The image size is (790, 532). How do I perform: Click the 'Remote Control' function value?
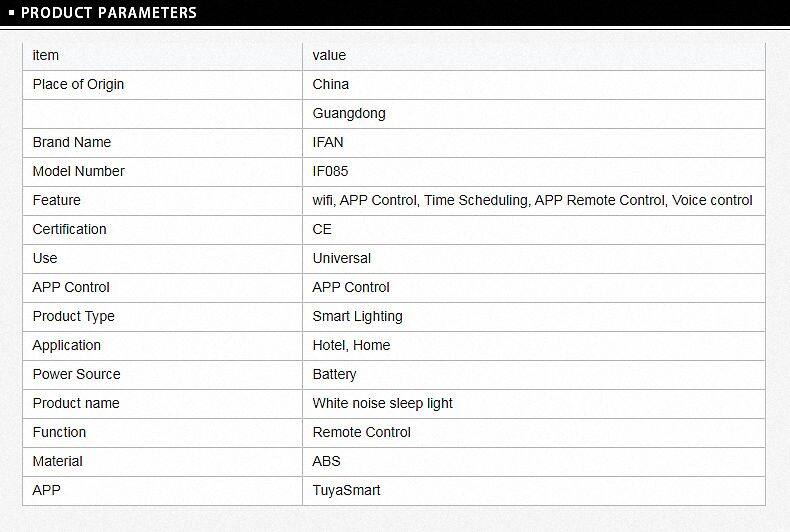pyautogui.click(x=361, y=432)
